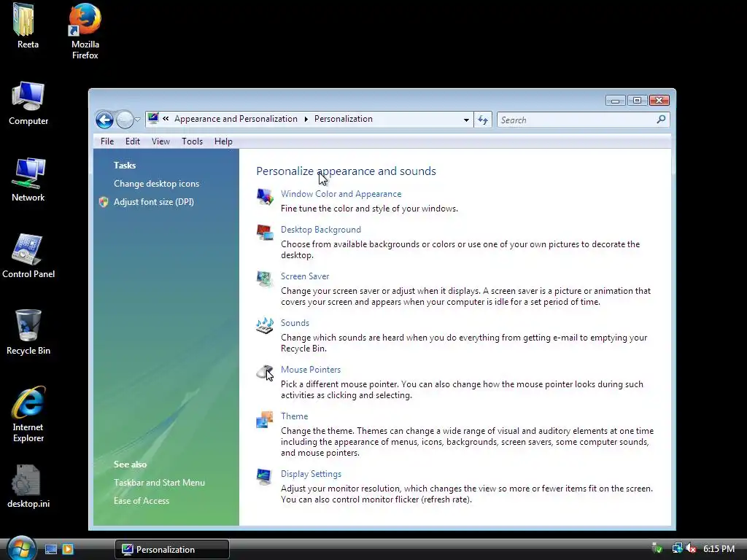Click the muted volume tray icon
This screenshot has height=560, width=747.
690,549
